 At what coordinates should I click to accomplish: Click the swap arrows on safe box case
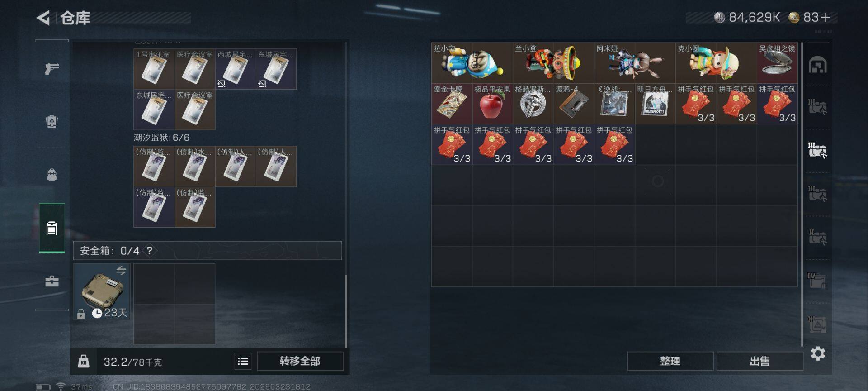(x=121, y=271)
